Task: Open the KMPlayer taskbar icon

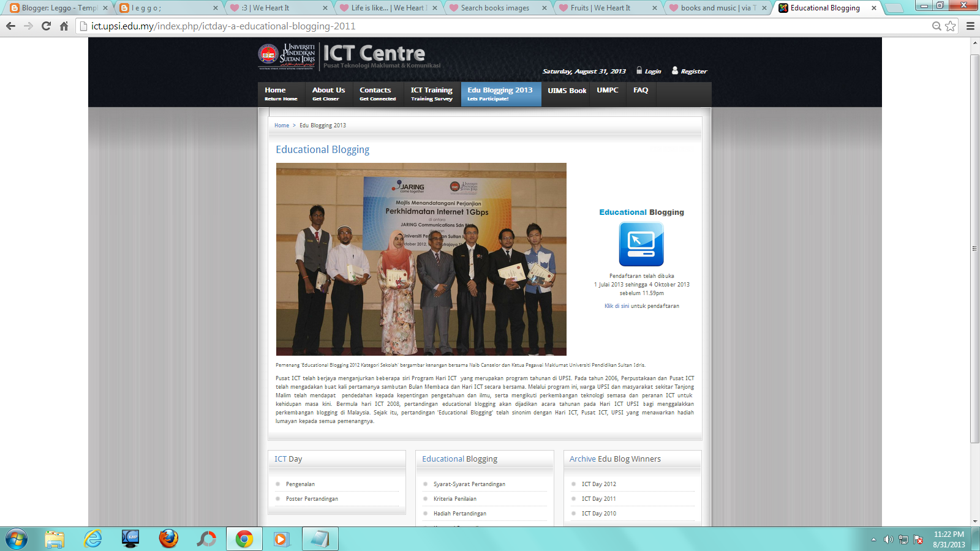Action: pos(130,539)
